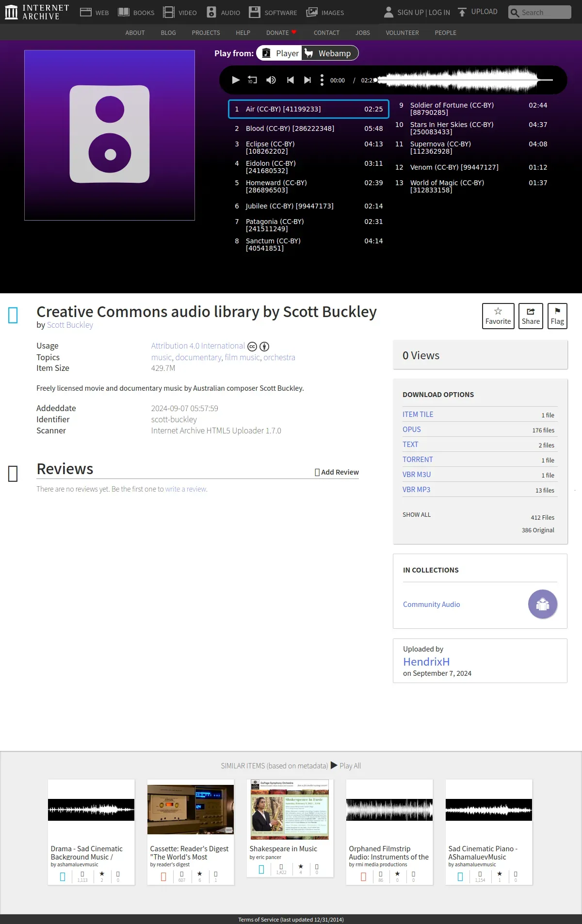The image size is (582, 924).
Task: Select track 1 Air (CC-BY)
Action: tap(308, 109)
